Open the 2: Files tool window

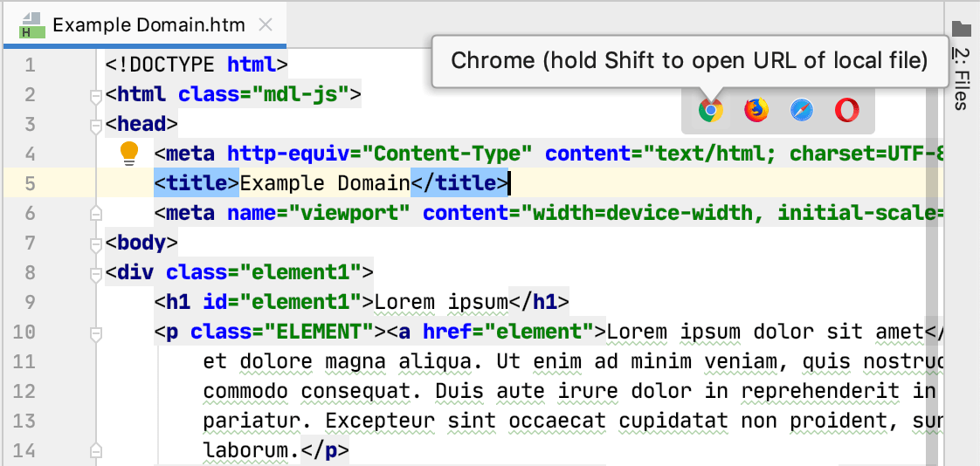click(961, 78)
